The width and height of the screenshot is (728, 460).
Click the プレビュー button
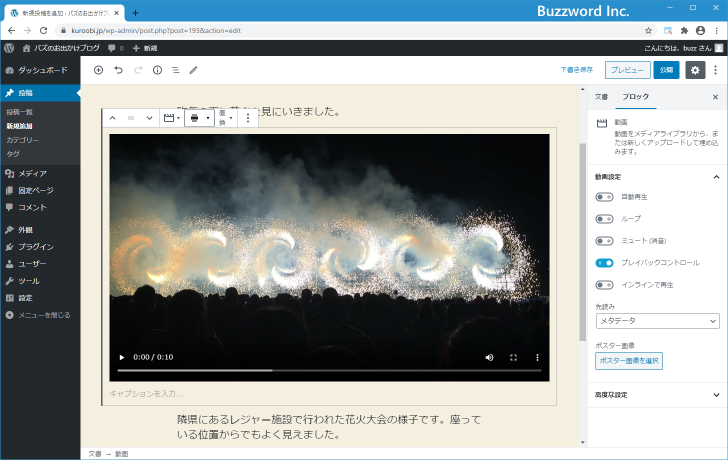[x=626, y=70]
